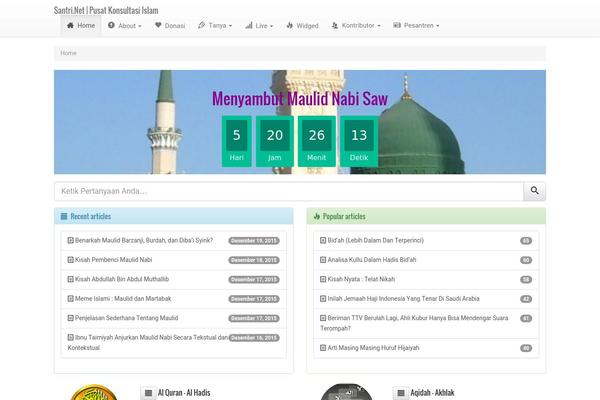
Task: Click the Menit countdown box
Action: 317,142
